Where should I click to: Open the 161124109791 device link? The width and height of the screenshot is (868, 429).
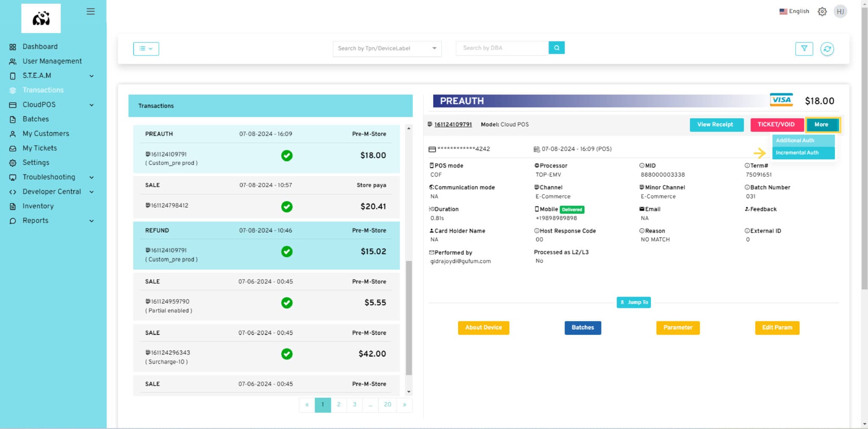[453, 125]
